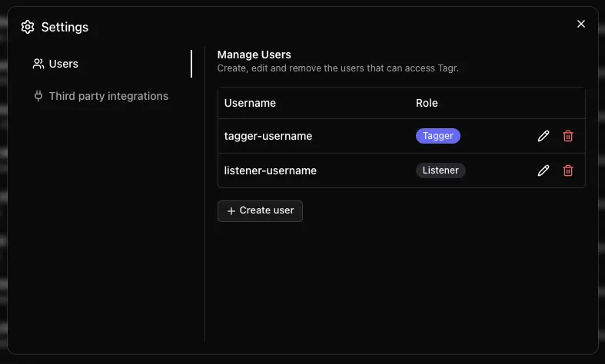
Task: Click the Manage Users heading
Action: coord(254,55)
